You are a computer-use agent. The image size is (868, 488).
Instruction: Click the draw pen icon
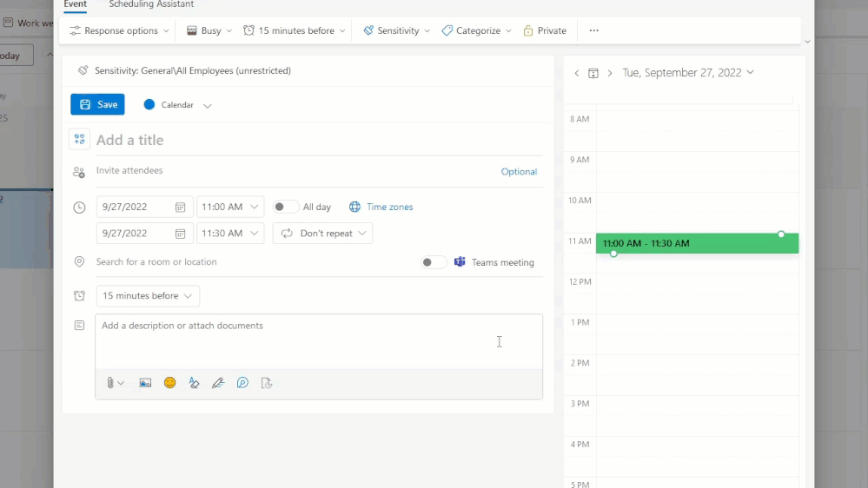tap(218, 383)
